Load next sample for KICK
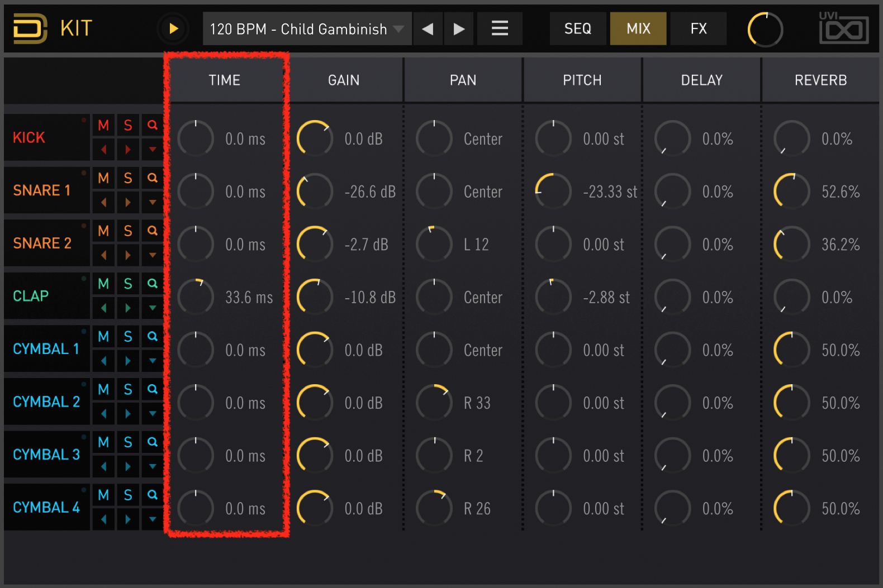The image size is (883, 588). point(128,150)
